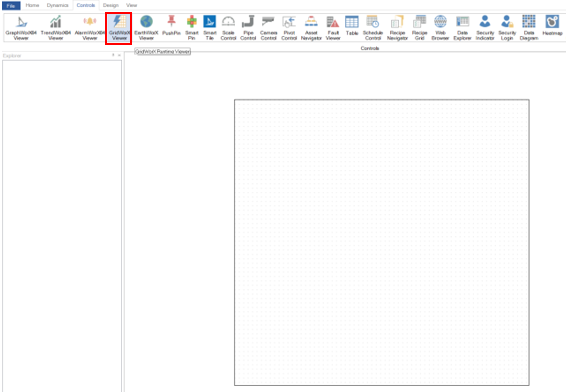Pin the Explorer panel

(x=113, y=55)
